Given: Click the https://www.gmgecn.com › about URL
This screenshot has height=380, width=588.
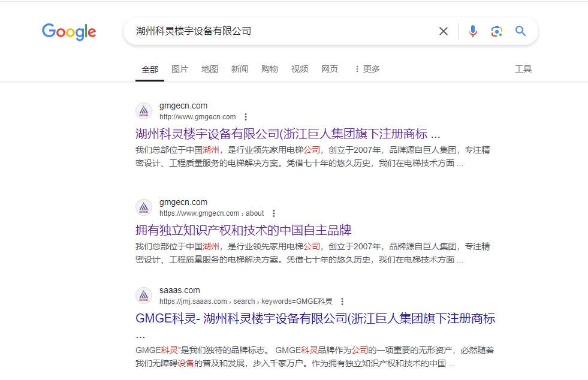Looking at the screenshot, I should pos(212,213).
